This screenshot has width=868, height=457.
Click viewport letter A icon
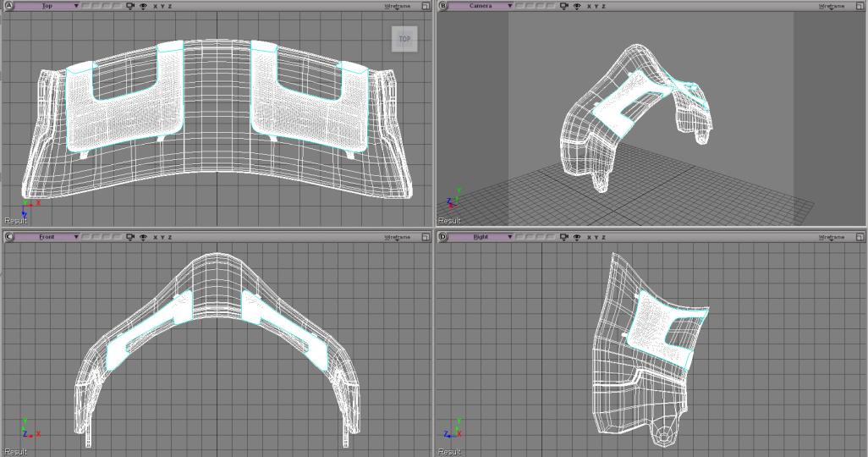click(x=10, y=6)
